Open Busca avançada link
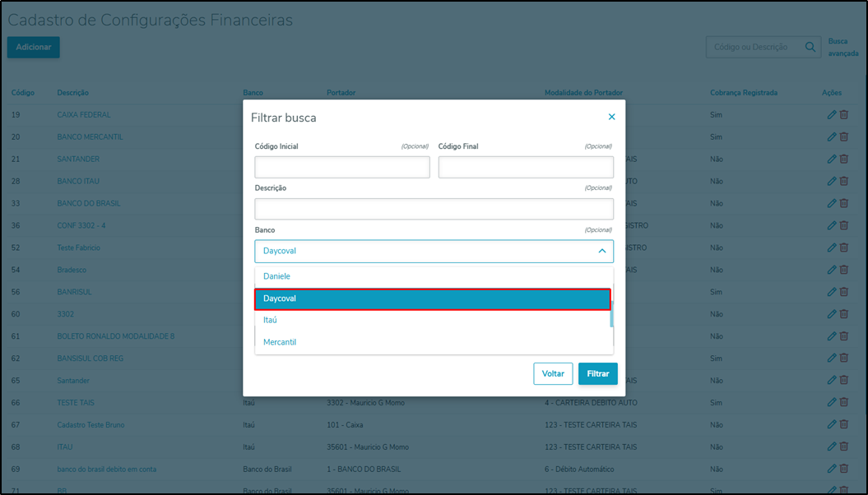 (x=843, y=47)
